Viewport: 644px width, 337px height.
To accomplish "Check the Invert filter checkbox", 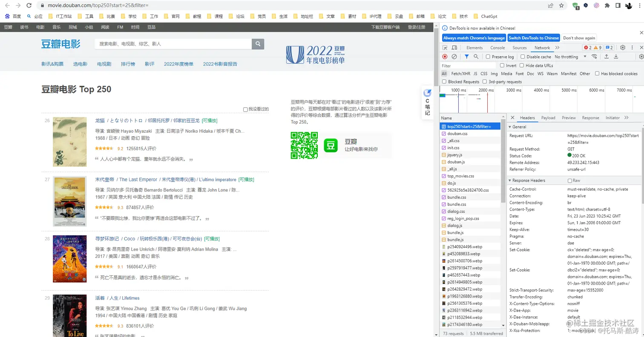I will click(502, 66).
